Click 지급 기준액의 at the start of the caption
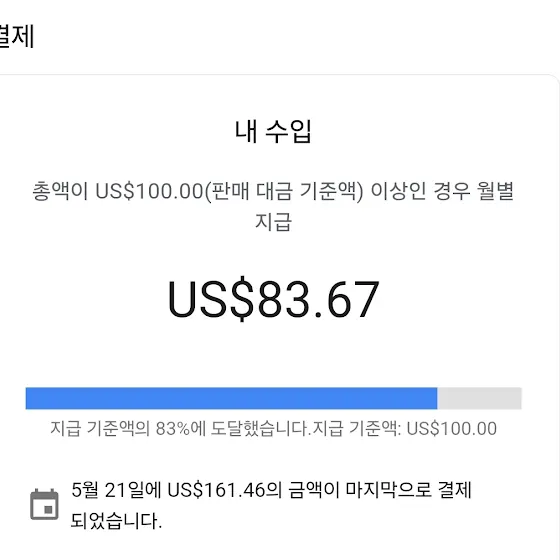Screen dimensions: 560x560 [x=100, y=428]
